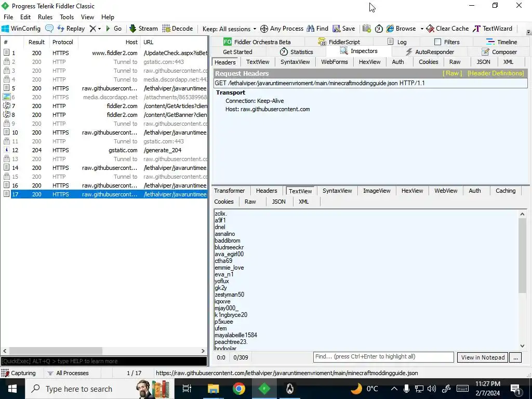
Task: Click the Task View taskbar icon
Action: click(187, 389)
